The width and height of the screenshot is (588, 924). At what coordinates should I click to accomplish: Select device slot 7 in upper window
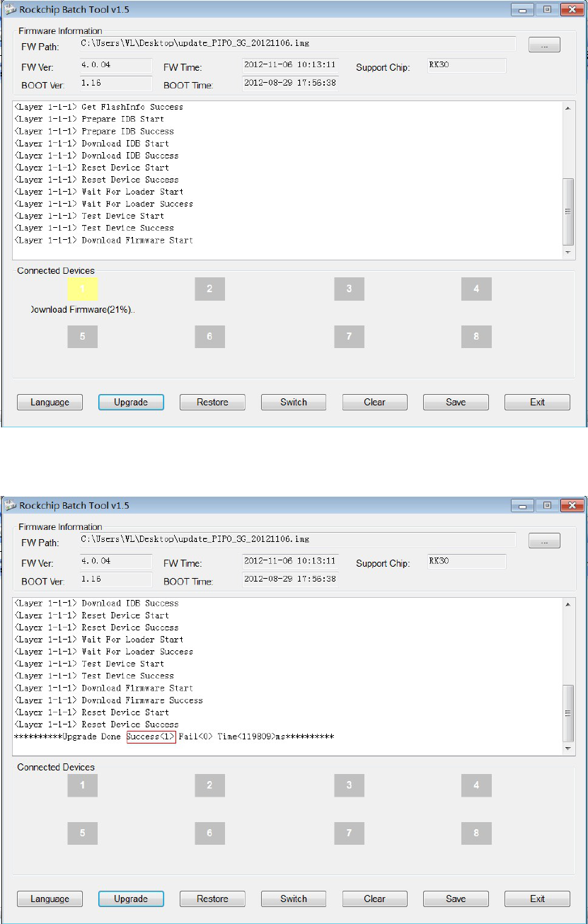point(350,336)
